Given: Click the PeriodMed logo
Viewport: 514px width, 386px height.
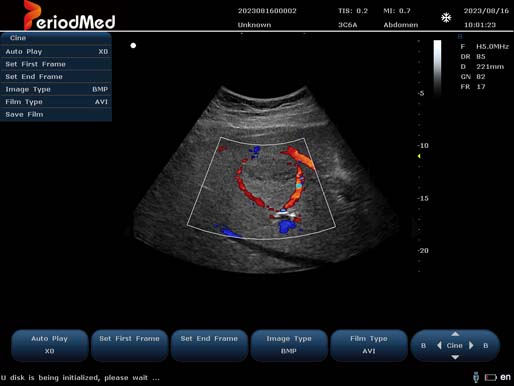Looking at the screenshot, I should point(70,16).
